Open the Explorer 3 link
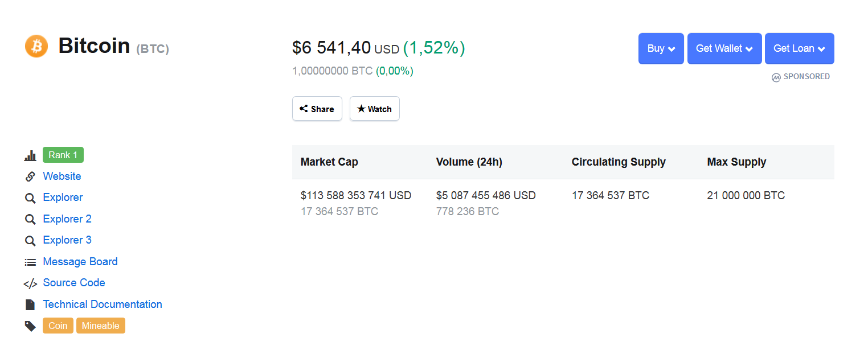Image resolution: width=868 pixels, height=354 pixels. click(67, 240)
